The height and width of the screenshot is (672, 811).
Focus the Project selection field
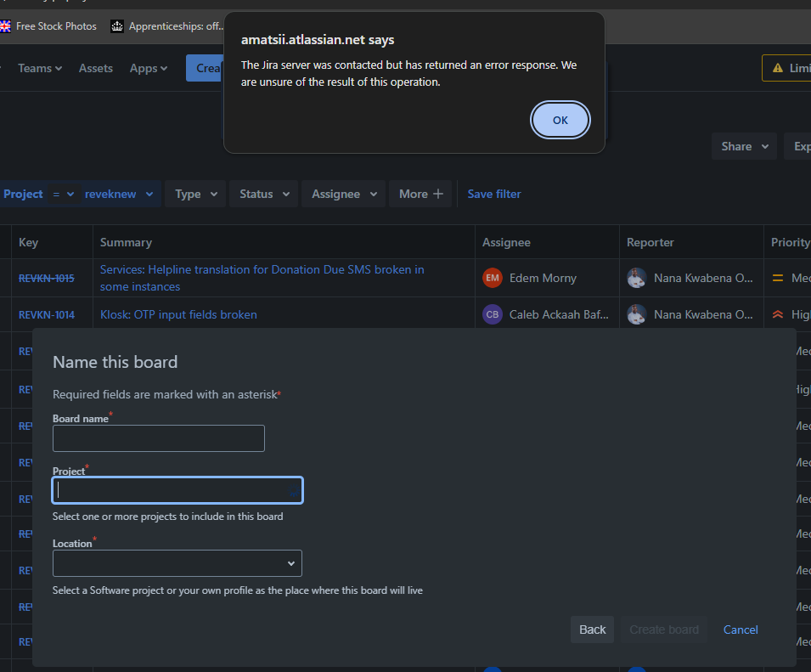click(177, 490)
